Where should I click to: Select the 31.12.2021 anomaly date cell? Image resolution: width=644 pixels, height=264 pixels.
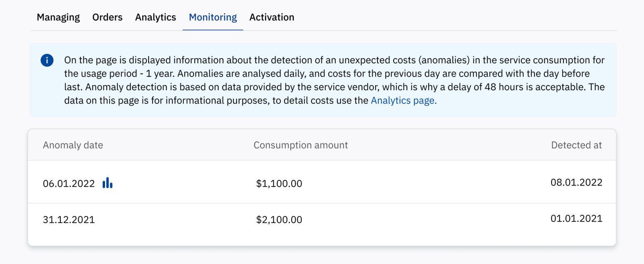69,220
